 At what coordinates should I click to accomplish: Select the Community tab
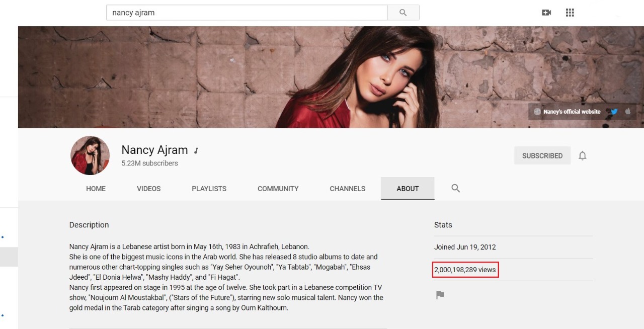(278, 189)
